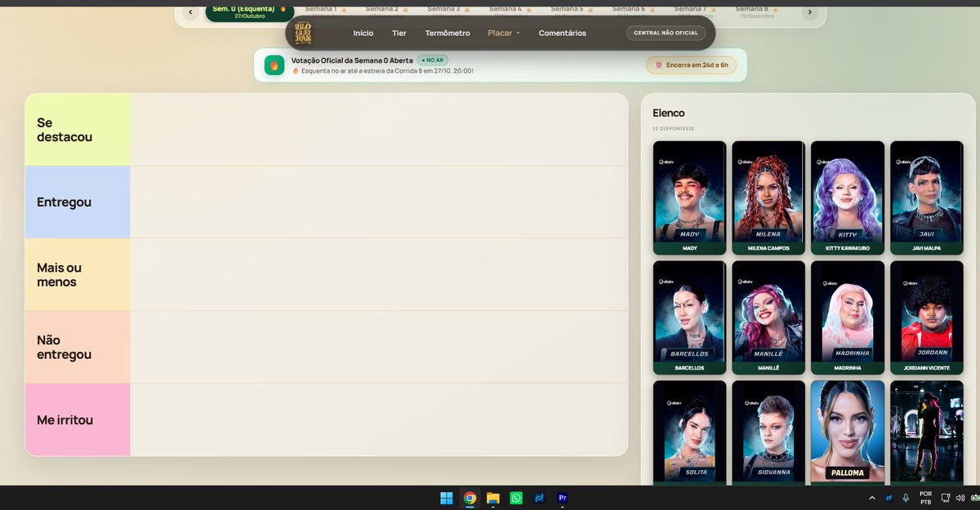This screenshot has height=510, width=980.
Task: Open the Tier page
Action: (x=399, y=33)
